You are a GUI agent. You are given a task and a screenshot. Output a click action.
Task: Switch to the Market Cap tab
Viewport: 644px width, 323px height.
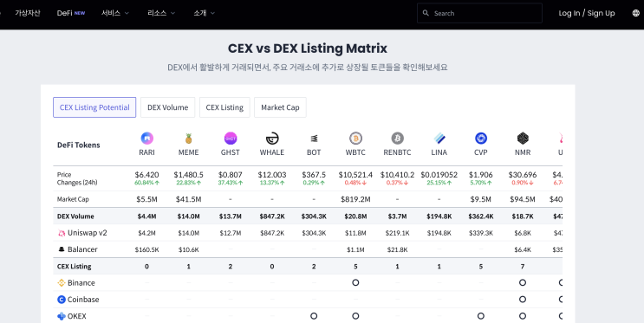tap(280, 107)
